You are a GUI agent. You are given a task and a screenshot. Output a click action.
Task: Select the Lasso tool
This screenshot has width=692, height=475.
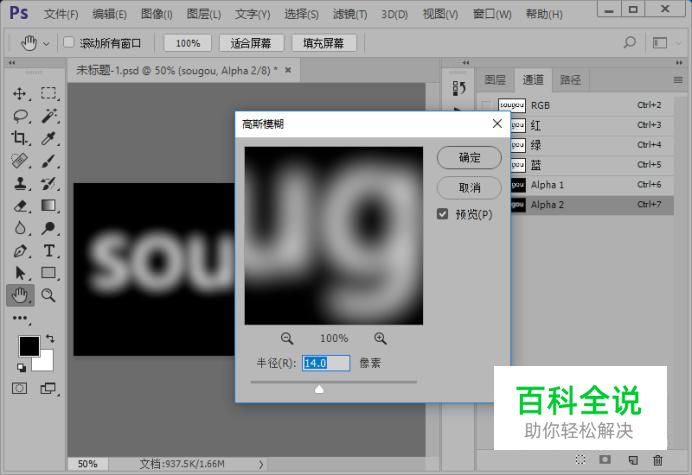point(20,116)
